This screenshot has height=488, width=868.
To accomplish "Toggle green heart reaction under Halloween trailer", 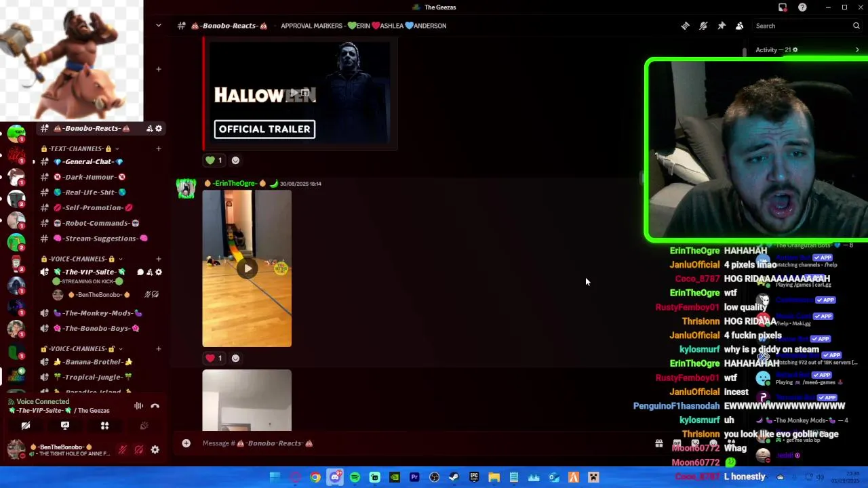I will click(x=215, y=161).
